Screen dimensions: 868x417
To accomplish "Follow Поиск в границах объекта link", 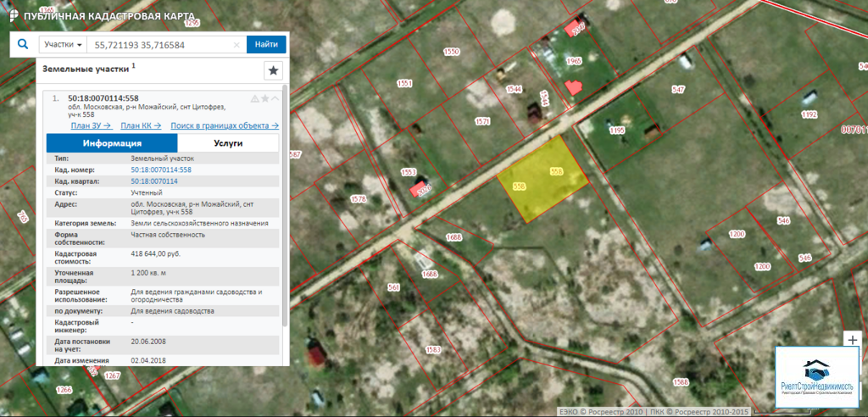I will point(225,125).
